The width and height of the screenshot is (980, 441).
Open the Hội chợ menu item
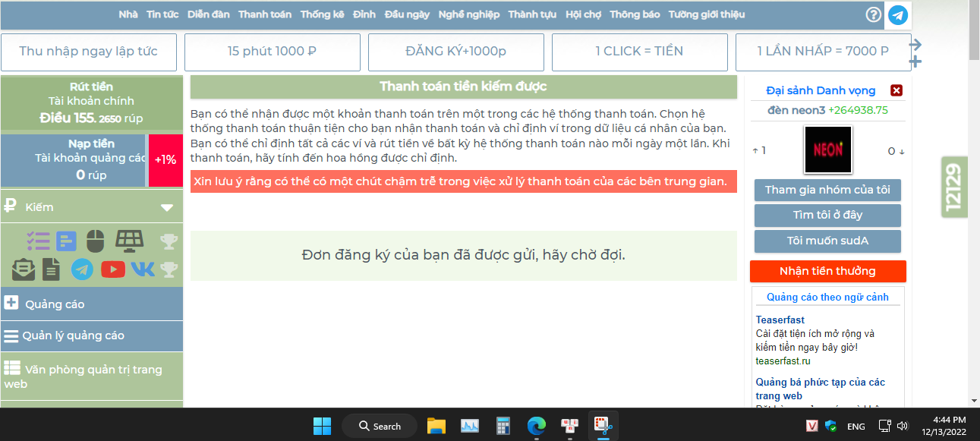tap(583, 14)
